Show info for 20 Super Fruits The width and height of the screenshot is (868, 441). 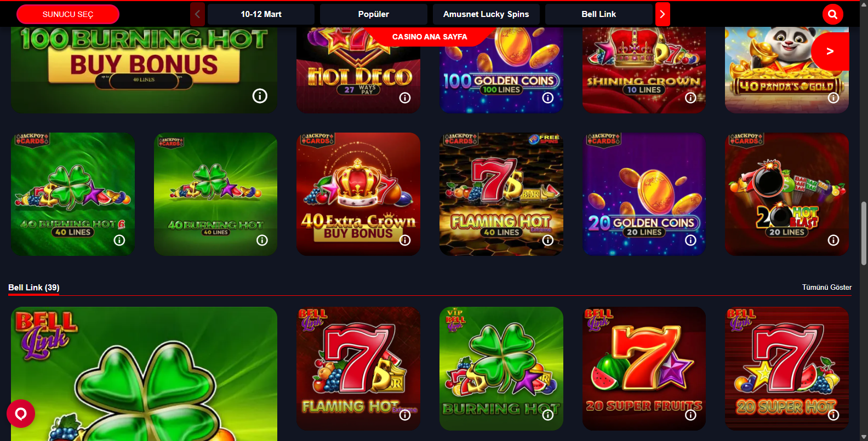(690, 415)
